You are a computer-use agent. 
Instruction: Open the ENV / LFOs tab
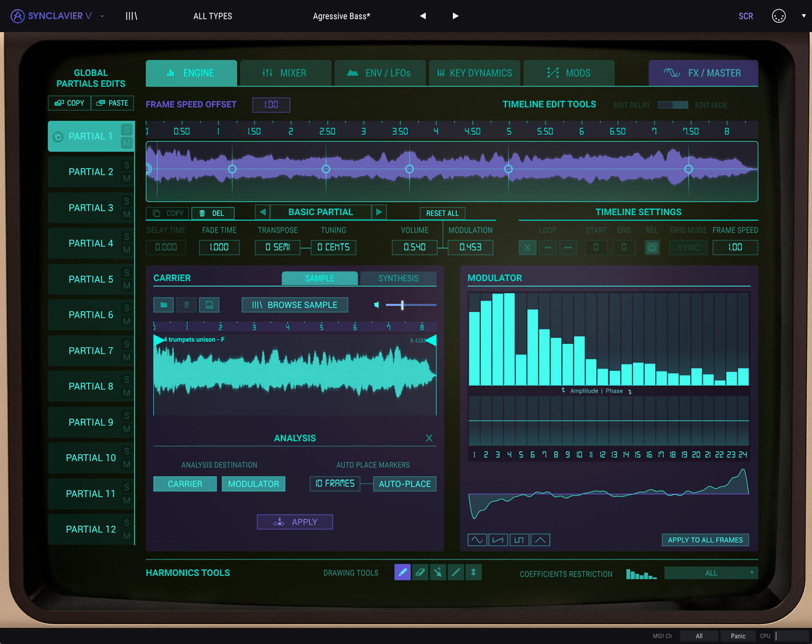coord(380,73)
